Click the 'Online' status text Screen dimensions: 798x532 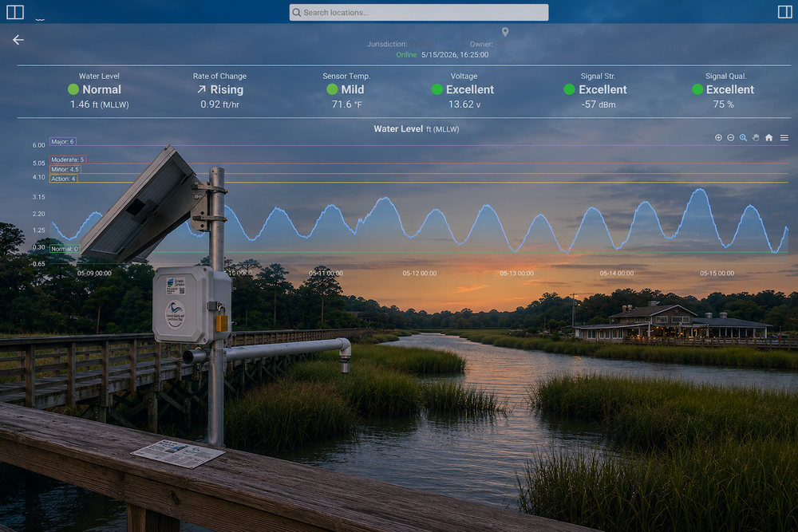pos(406,55)
